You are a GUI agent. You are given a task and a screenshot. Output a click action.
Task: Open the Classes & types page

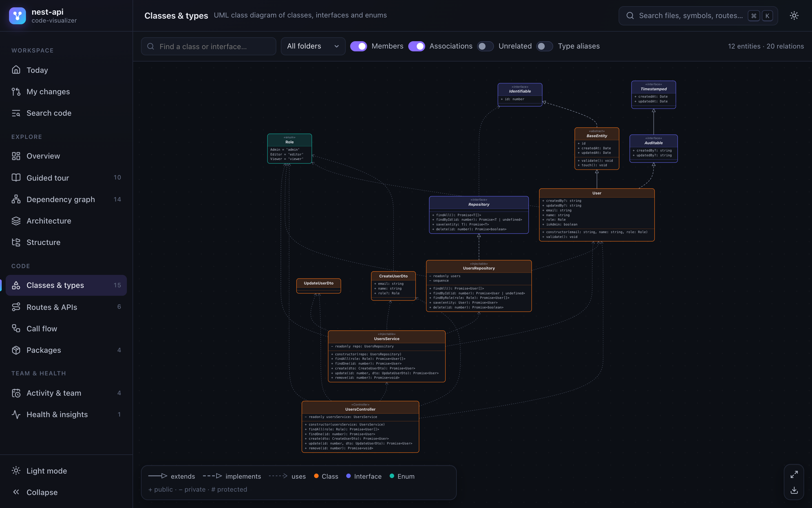point(67,285)
